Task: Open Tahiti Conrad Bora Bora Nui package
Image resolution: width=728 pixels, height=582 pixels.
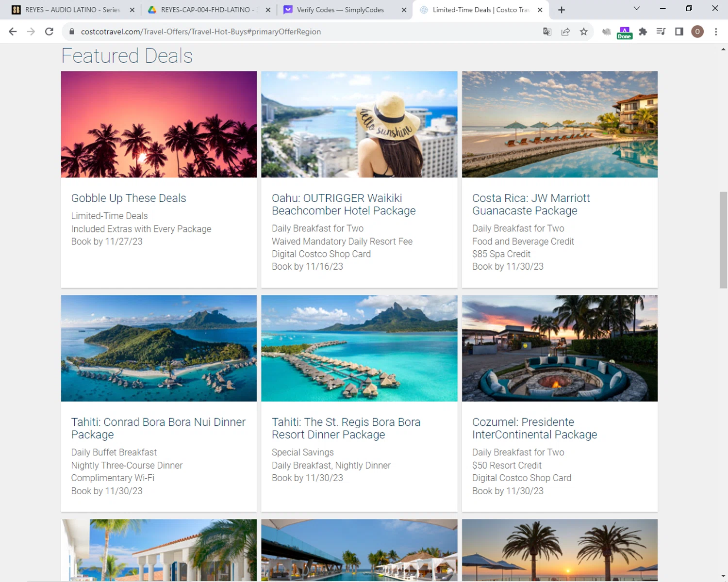Action: (158, 428)
